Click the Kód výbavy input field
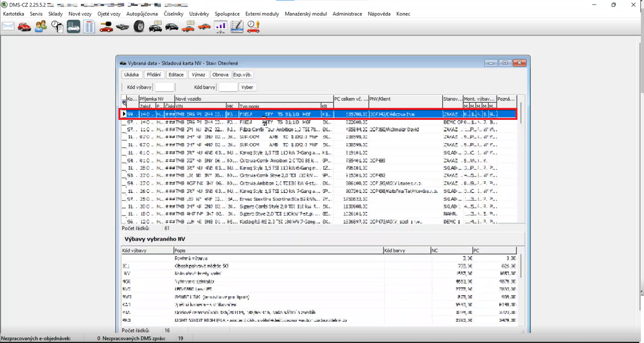Image resolution: width=644 pixels, height=343 pixels. [164, 87]
